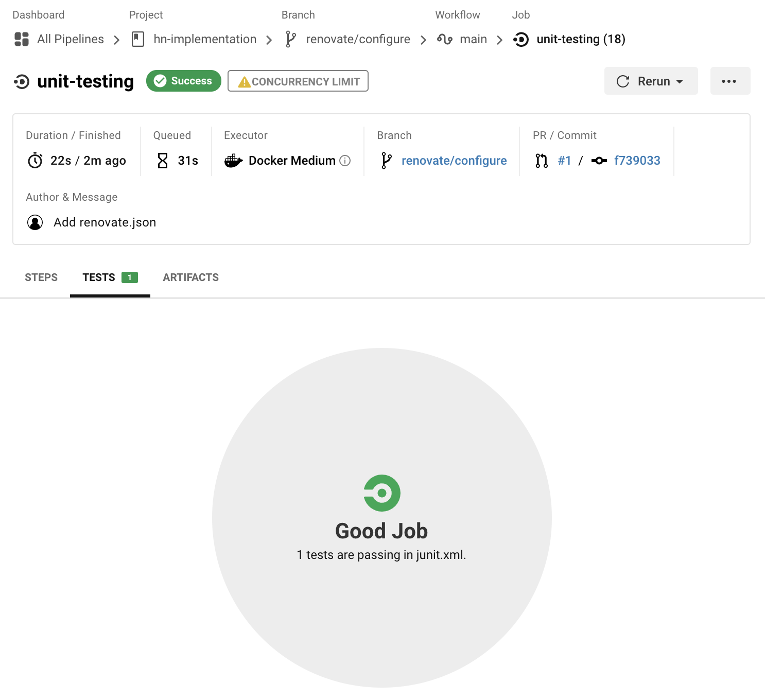The width and height of the screenshot is (765, 700).
Task: Click the green checkmark in the Success badge
Action: click(x=160, y=81)
